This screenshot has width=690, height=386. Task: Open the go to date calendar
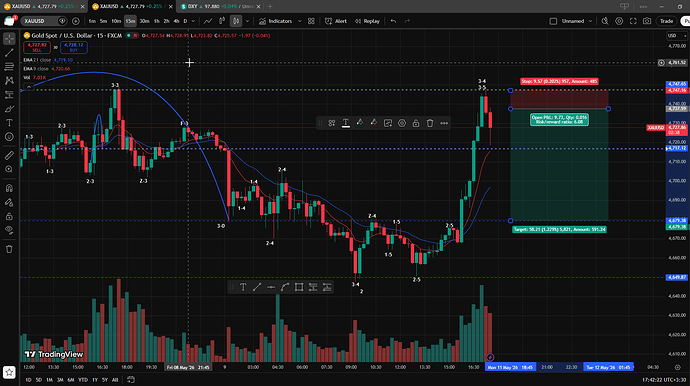coord(131,379)
